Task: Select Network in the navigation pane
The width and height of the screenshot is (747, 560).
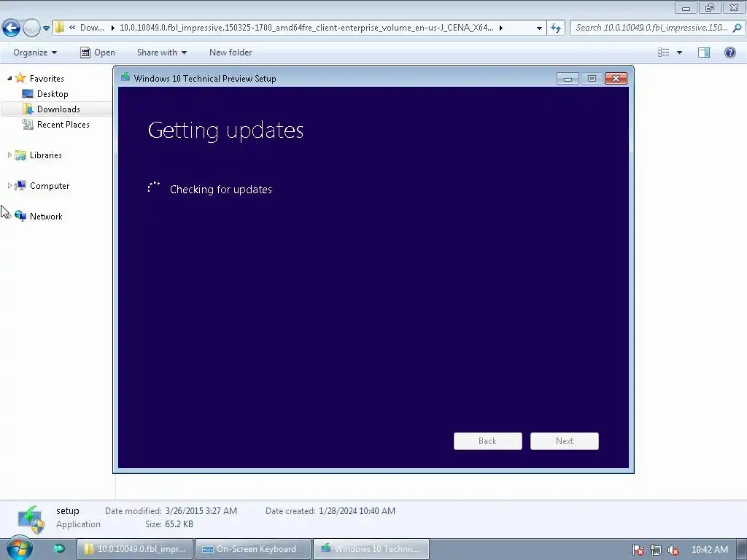Action: [x=46, y=216]
